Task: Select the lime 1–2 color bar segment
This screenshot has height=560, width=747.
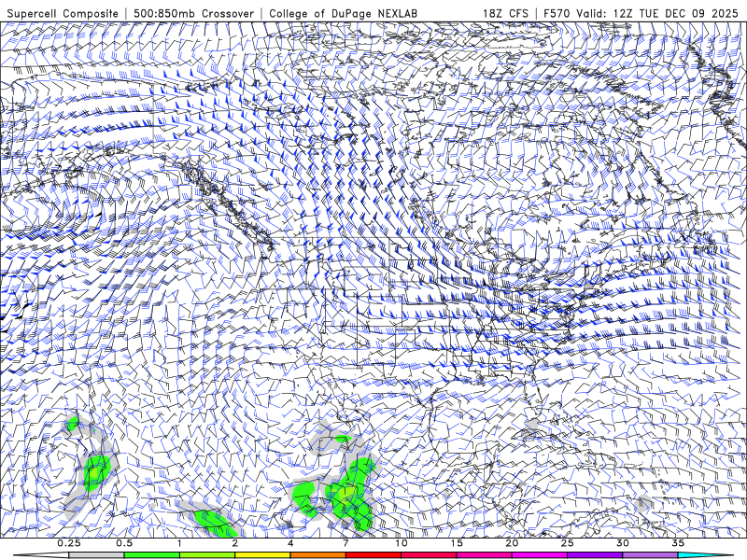Action: coord(207,555)
